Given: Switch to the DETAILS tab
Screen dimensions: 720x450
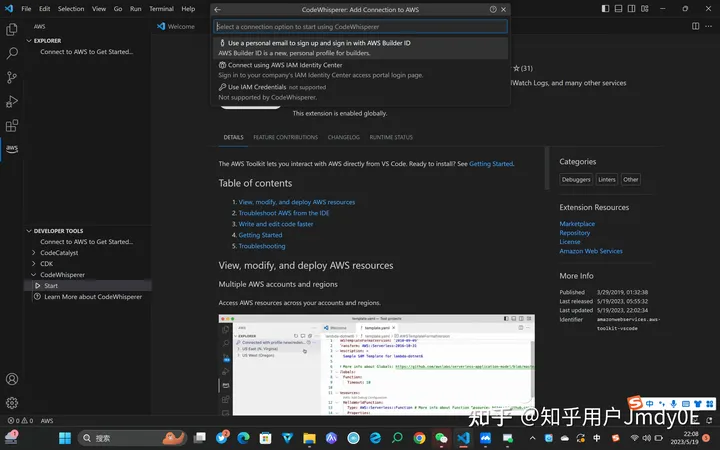Looking at the screenshot, I should tap(233, 137).
